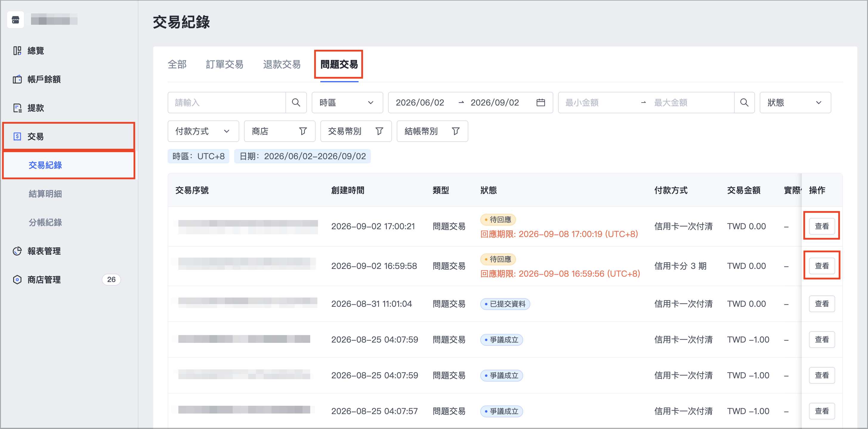Open 分帳紀錄 in the sidebar
Viewport: 868px width, 429px height.
point(45,222)
